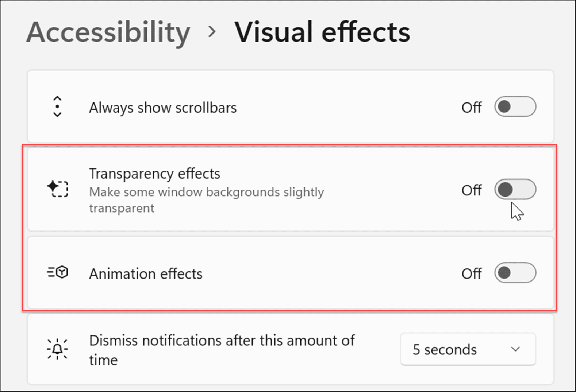576x392 pixels.
Task: Click the ringing alert icon near Dismiss notifications
Action: click(x=57, y=349)
